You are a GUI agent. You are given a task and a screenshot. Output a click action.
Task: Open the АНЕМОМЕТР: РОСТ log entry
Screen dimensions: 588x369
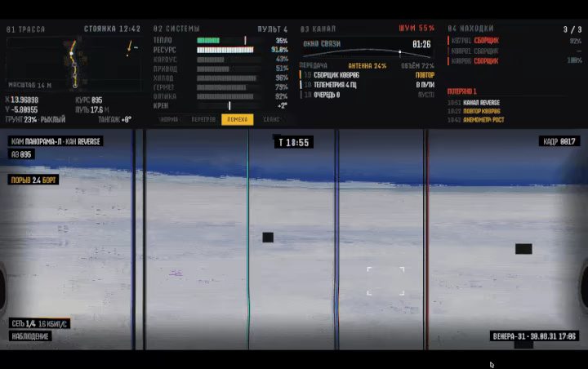476,120
